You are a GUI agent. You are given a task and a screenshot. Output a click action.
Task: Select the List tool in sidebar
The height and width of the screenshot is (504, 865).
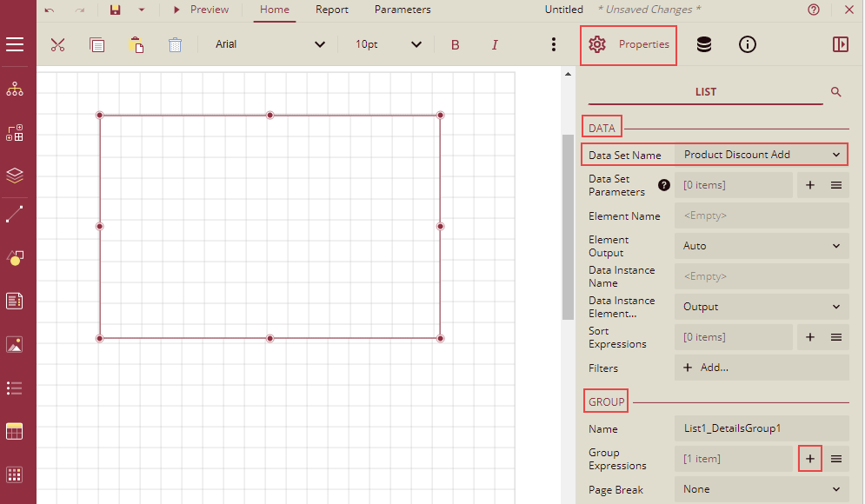click(15, 388)
